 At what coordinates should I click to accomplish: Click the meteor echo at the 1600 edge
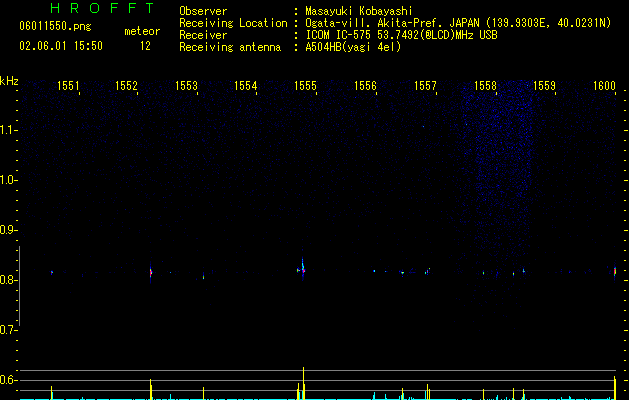[615, 272]
